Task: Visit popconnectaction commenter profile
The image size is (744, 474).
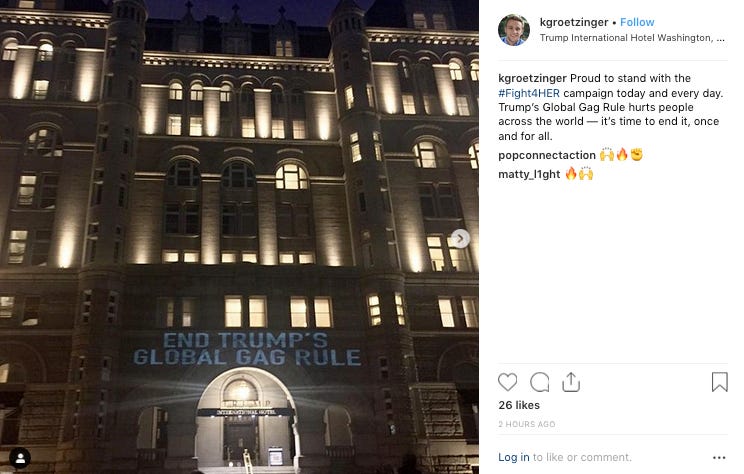Action: point(547,155)
